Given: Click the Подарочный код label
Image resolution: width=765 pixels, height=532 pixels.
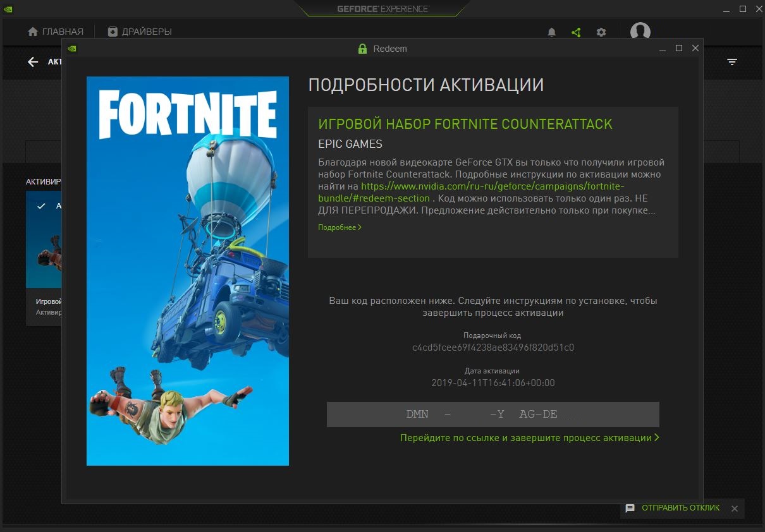Looking at the screenshot, I should pyautogui.click(x=493, y=336).
